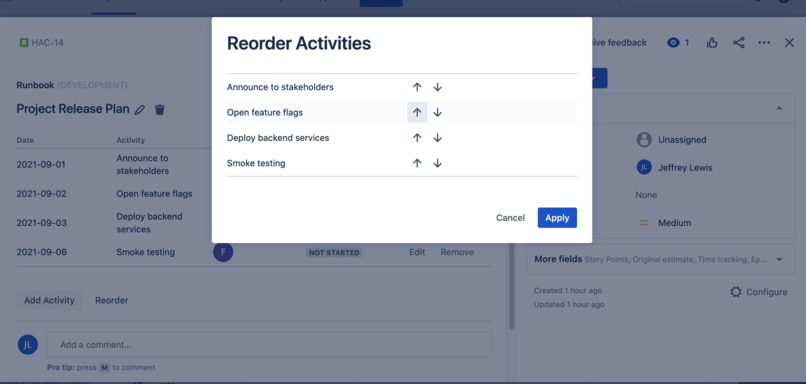Click the Date column header
This screenshot has height=384, width=806.
(25, 140)
